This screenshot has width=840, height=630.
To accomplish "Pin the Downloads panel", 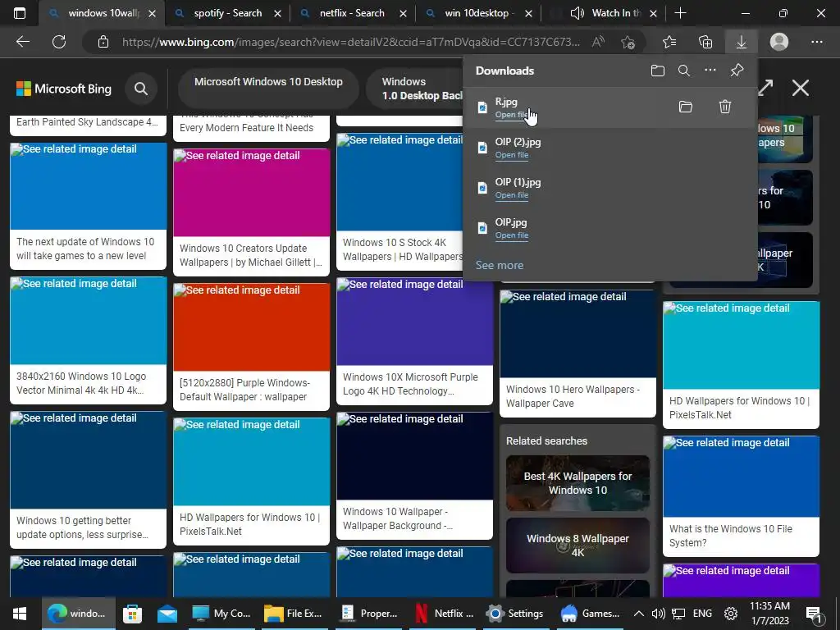I will (737, 71).
